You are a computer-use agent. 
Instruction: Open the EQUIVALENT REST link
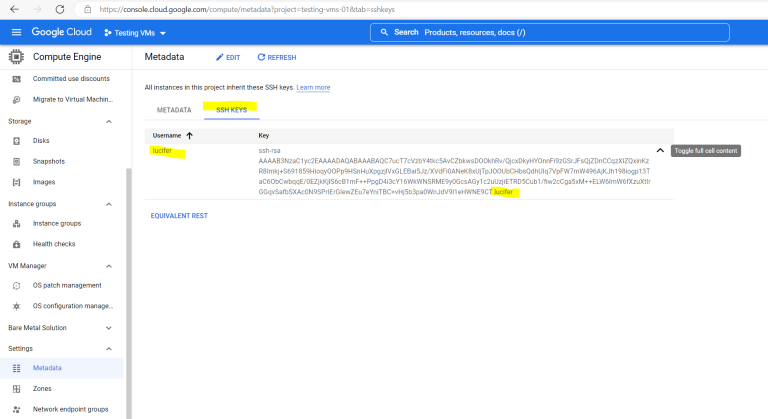click(179, 216)
